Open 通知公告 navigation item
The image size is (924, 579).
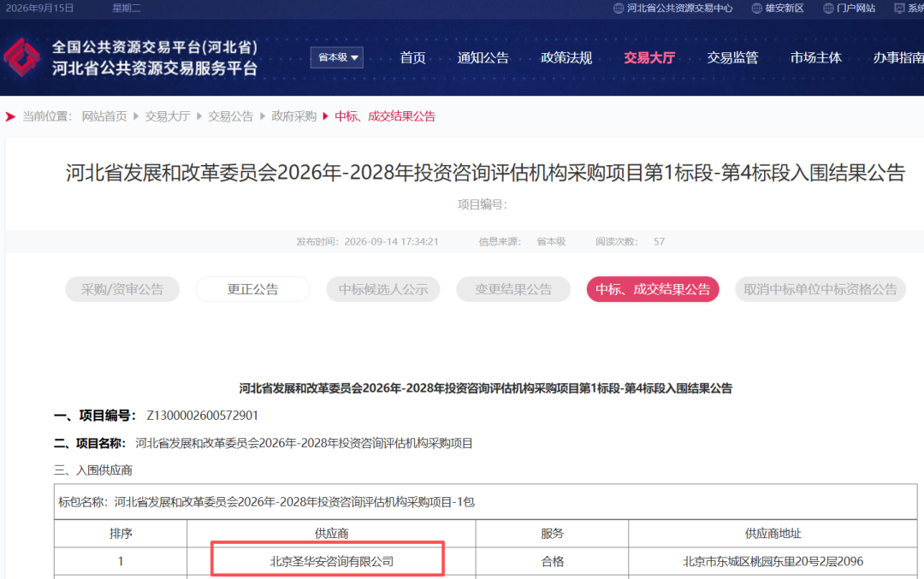483,57
